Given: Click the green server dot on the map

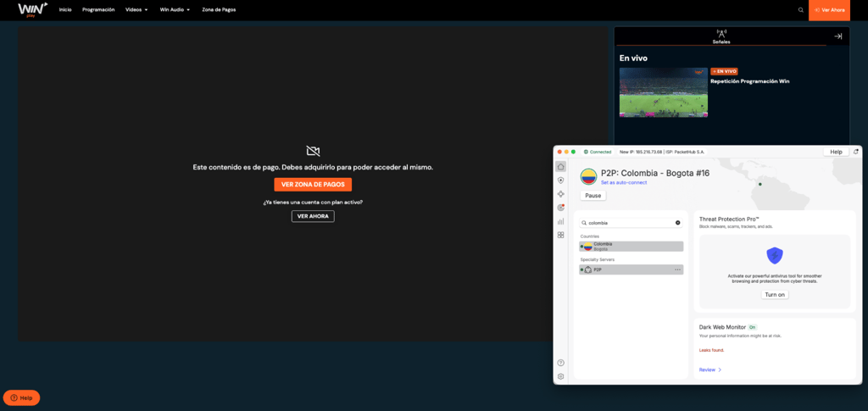Looking at the screenshot, I should click(760, 184).
